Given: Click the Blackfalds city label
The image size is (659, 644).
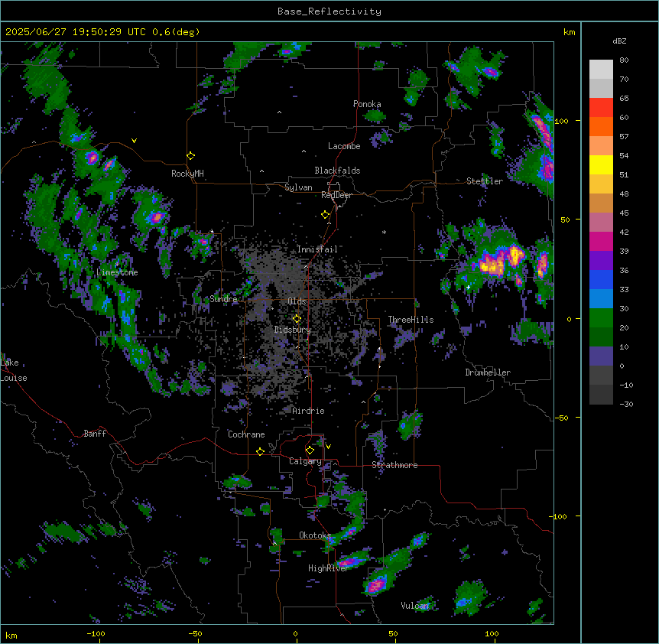Looking at the screenshot, I should point(337,171).
